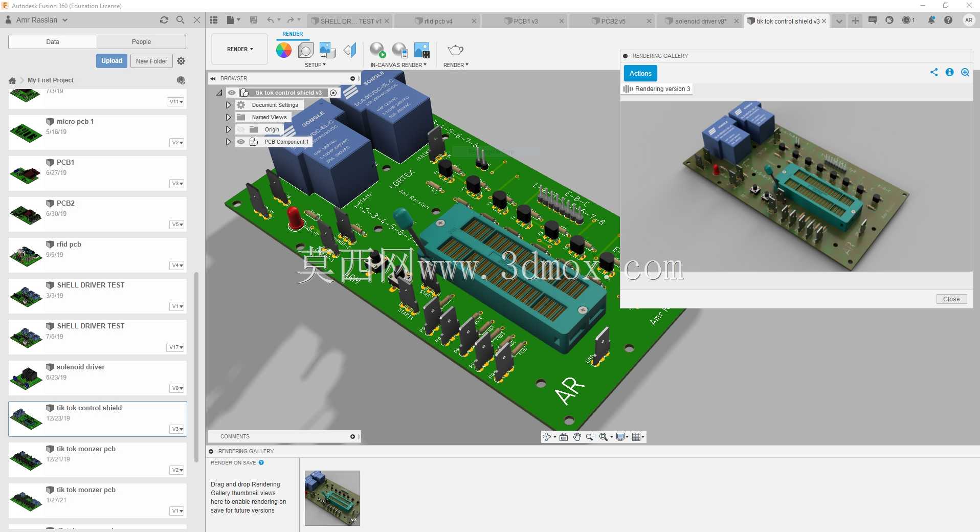Go to the data panel home

[x=12, y=80]
